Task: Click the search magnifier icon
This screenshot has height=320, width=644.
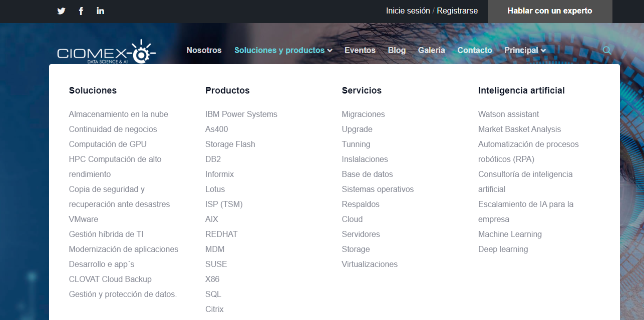Action: click(607, 50)
